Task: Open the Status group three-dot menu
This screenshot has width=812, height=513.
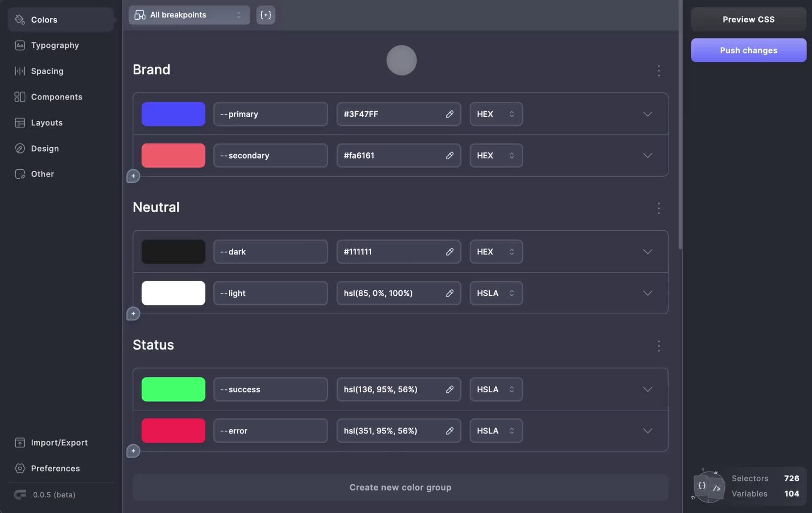Action: pos(658,346)
